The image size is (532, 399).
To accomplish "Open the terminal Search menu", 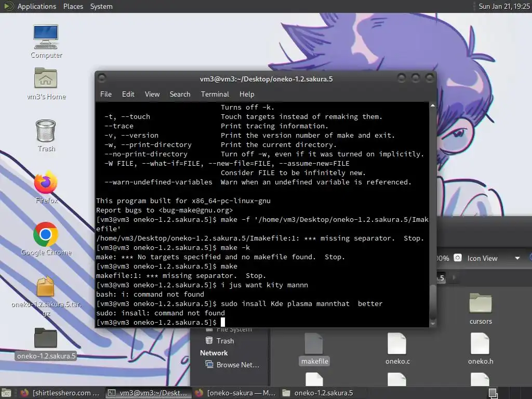I will tap(180, 95).
